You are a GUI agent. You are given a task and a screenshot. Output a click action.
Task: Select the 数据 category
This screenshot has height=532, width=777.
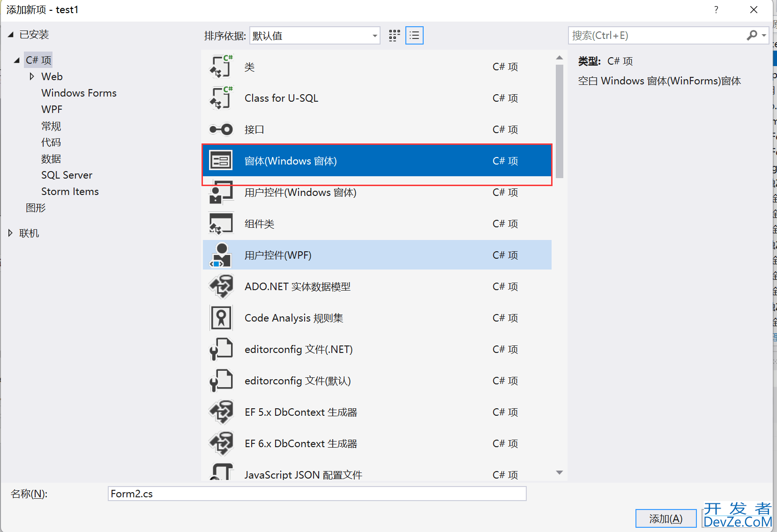51,159
